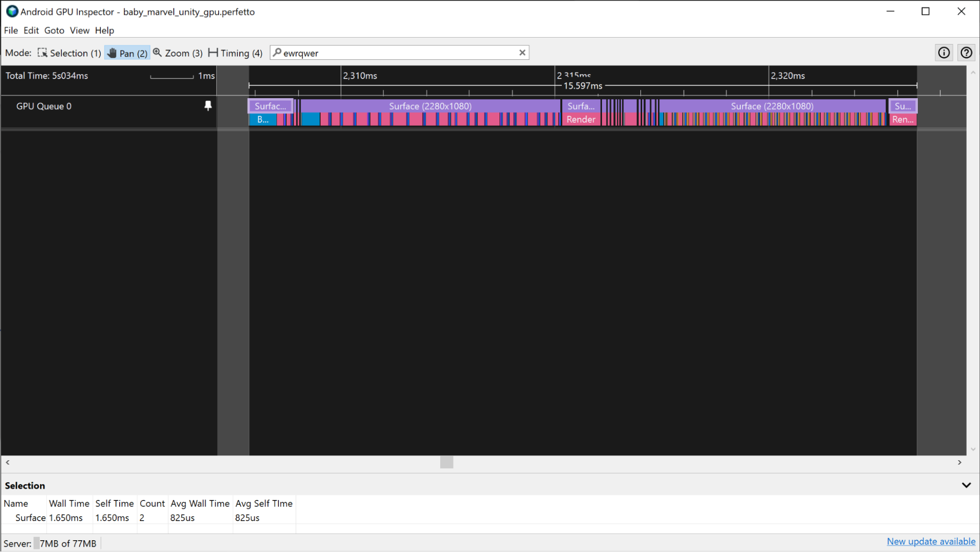This screenshot has height=552, width=980.
Task: Click the help/question mark icon
Action: coord(967,53)
